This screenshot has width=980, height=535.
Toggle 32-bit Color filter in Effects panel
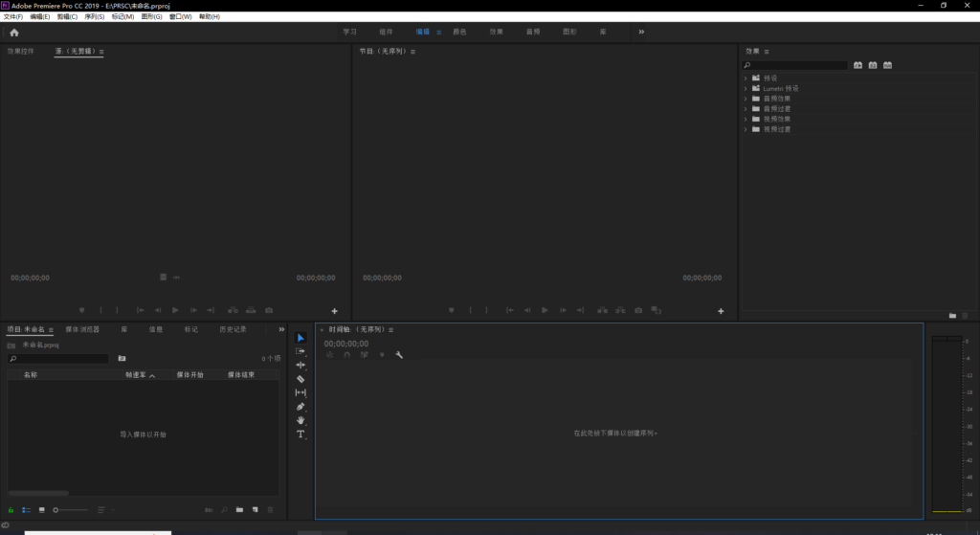pyautogui.click(x=873, y=65)
